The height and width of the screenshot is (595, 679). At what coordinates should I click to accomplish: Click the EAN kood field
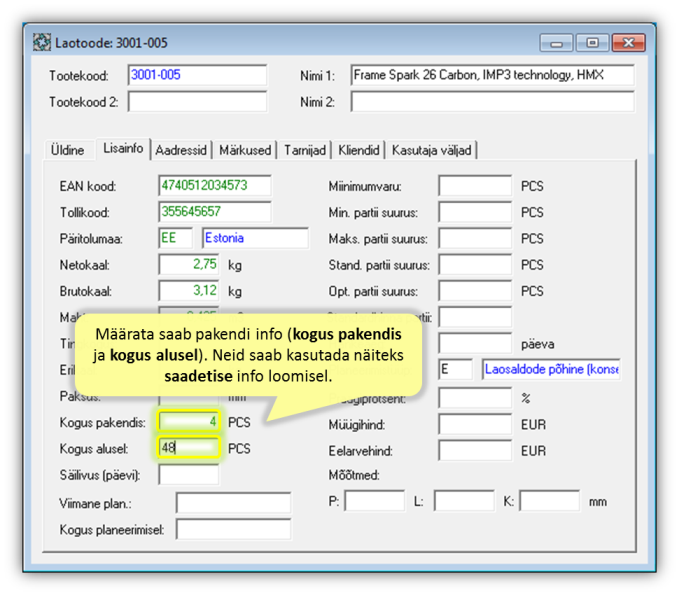click(215, 186)
